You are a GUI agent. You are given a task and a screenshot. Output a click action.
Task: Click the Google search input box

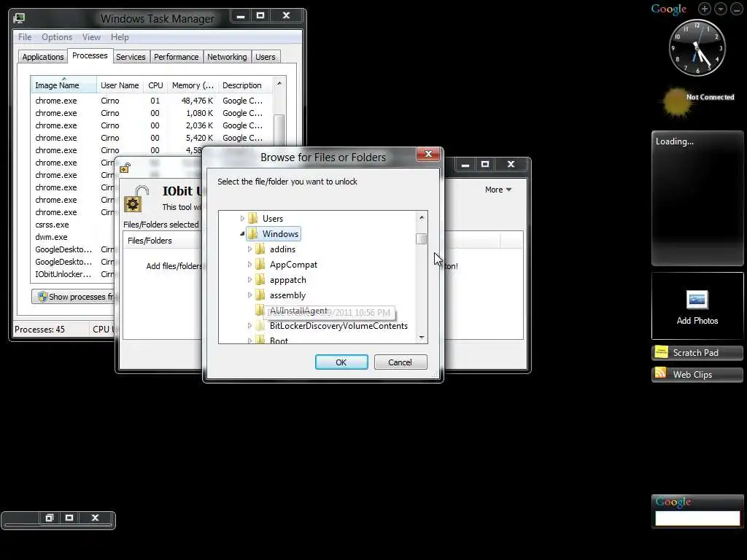coord(697,518)
